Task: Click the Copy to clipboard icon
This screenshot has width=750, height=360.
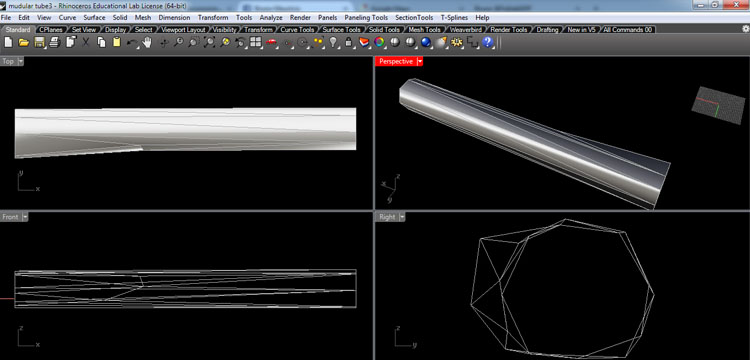Action: (x=101, y=42)
